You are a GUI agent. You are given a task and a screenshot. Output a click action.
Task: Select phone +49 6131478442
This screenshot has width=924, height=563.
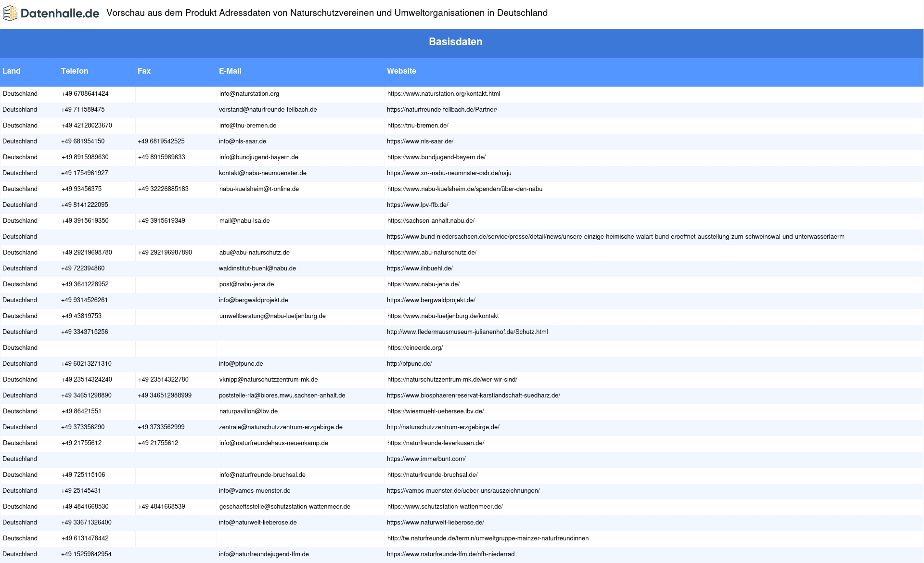(x=85, y=538)
